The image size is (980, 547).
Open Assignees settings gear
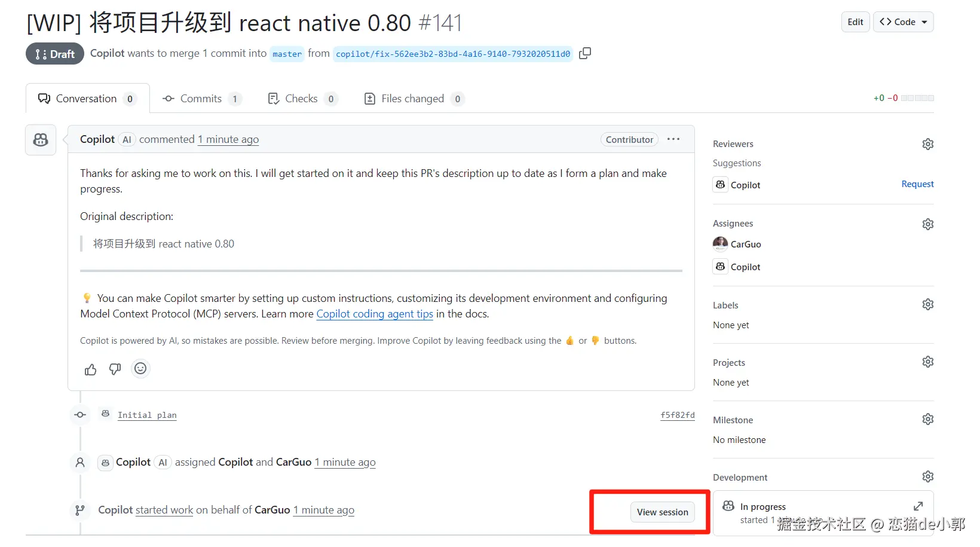(927, 224)
